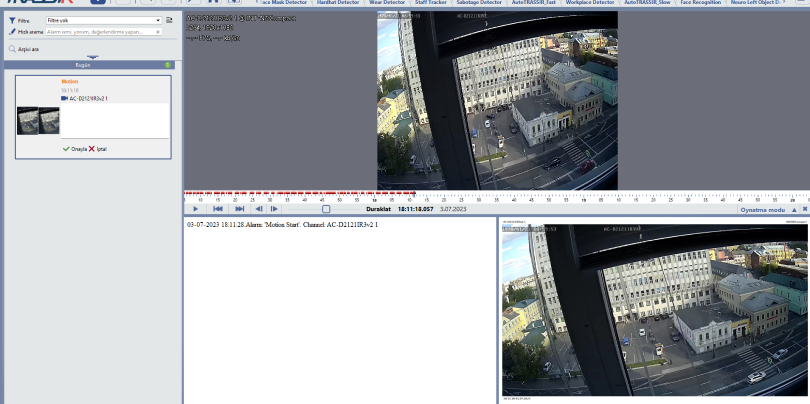Close the playback control bar

tap(805, 209)
